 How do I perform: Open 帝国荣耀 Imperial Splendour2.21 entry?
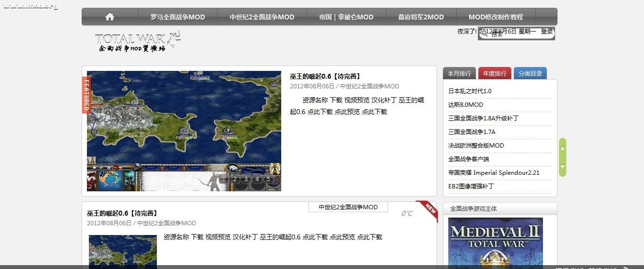click(x=494, y=172)
